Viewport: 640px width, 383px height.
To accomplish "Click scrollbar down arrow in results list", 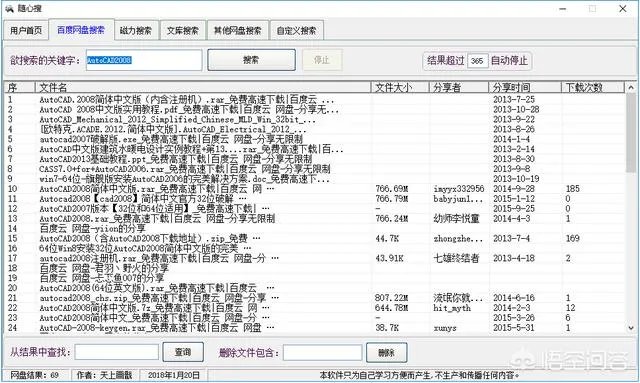I will coord(631,328).
